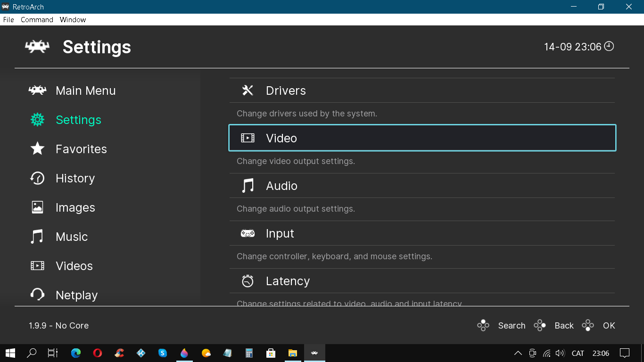Image resolution: width=644 pixels, height=362 pixels.
Task: Click the Music note icon in sidebar
Action: [x=37, y=237]
